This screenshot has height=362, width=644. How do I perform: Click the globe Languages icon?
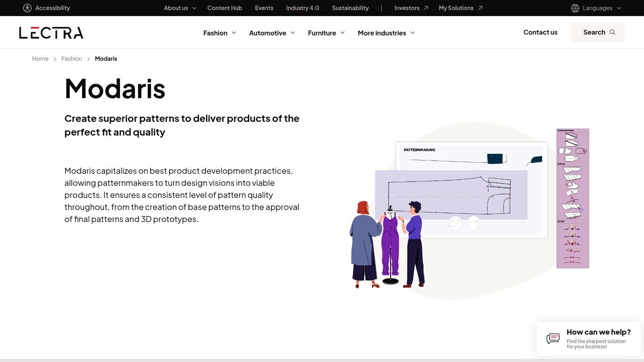click(575, 8)
